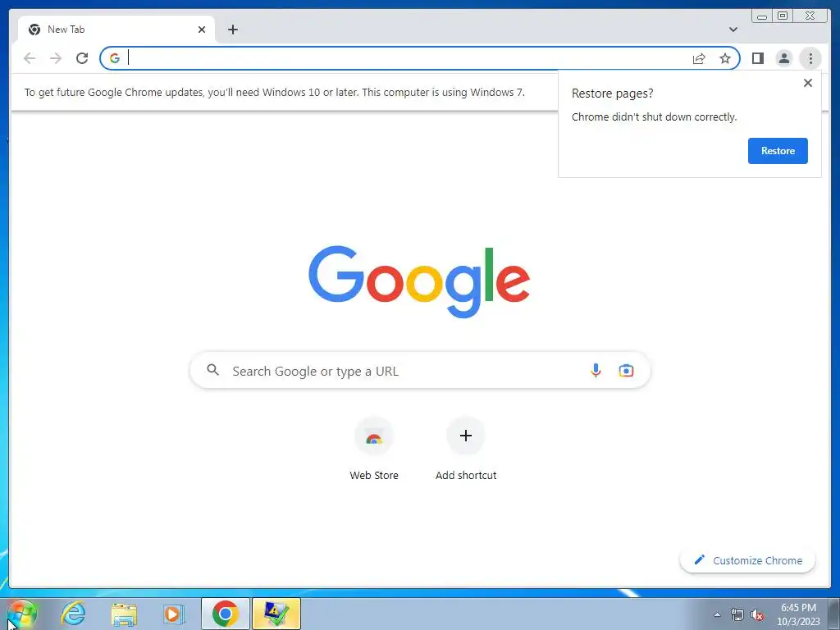The width and height of the screenshot is (840, 630).
Task: Click the Add shortcut label text
Action: coord(466,475)
